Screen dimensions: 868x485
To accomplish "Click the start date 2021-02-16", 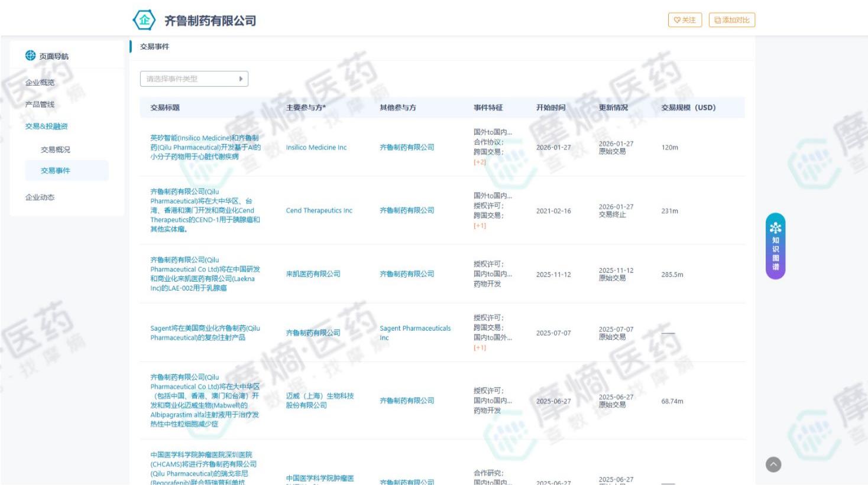I will [553, 211].
